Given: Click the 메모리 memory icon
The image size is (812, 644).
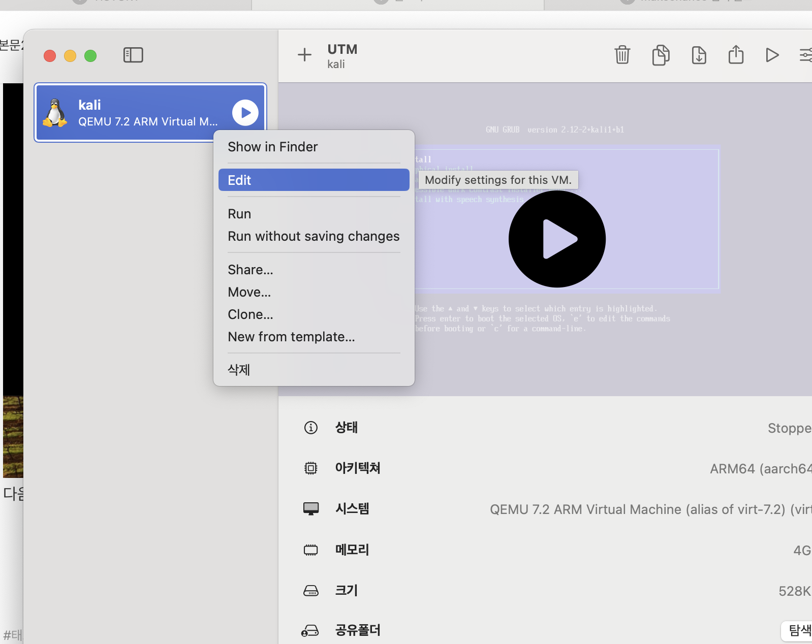Looking at the screenshot, I should click(x=310, y=550).
